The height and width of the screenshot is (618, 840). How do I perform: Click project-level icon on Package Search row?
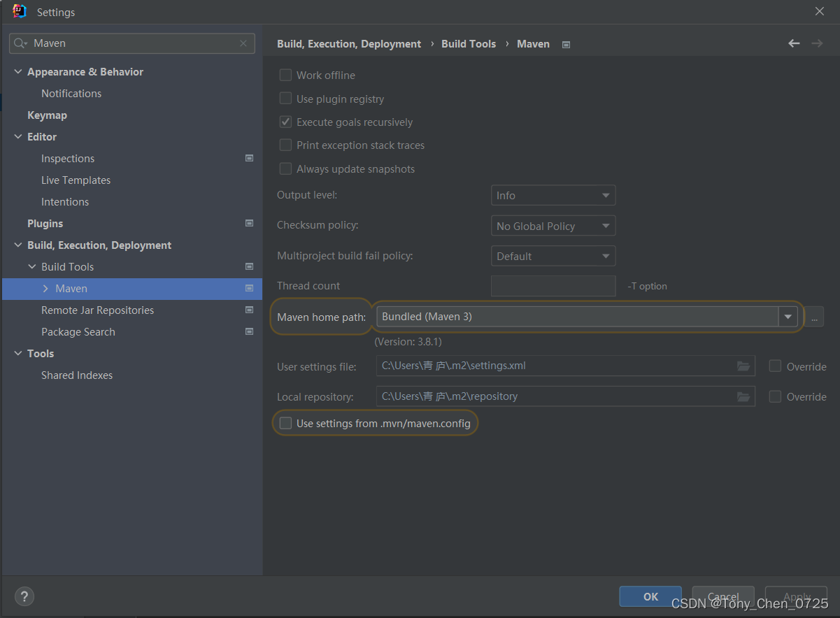[249, 331]
